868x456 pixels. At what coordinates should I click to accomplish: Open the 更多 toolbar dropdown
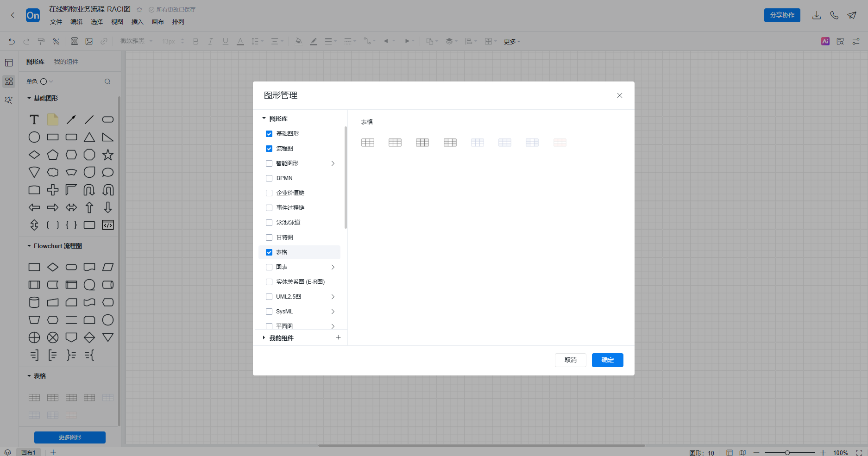[x=512, y=42]
